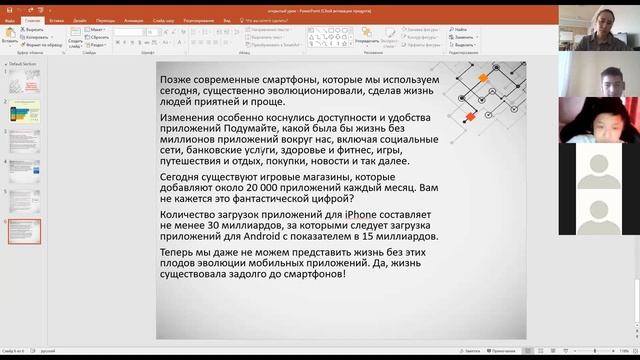Open the View (Вид) tab

[x=227, y=20]
